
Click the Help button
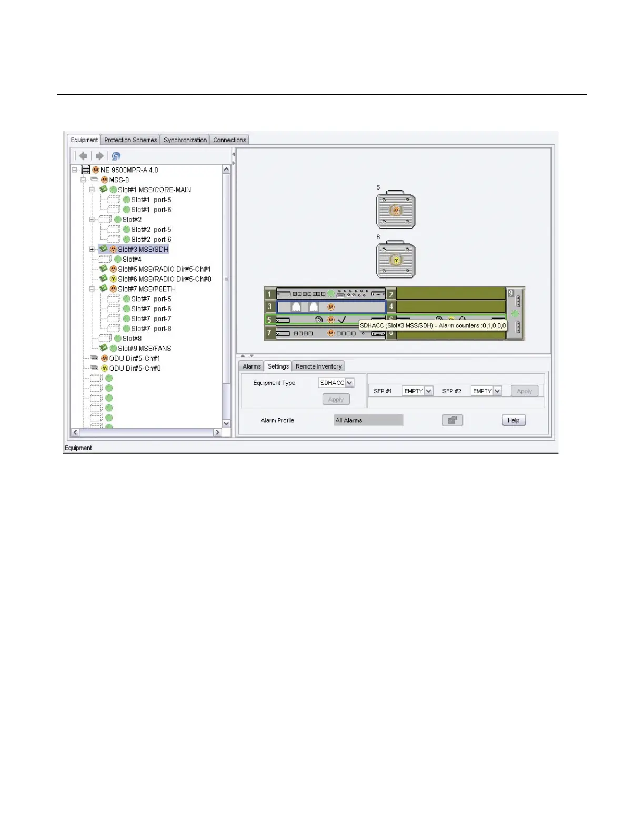pos(514,420)
